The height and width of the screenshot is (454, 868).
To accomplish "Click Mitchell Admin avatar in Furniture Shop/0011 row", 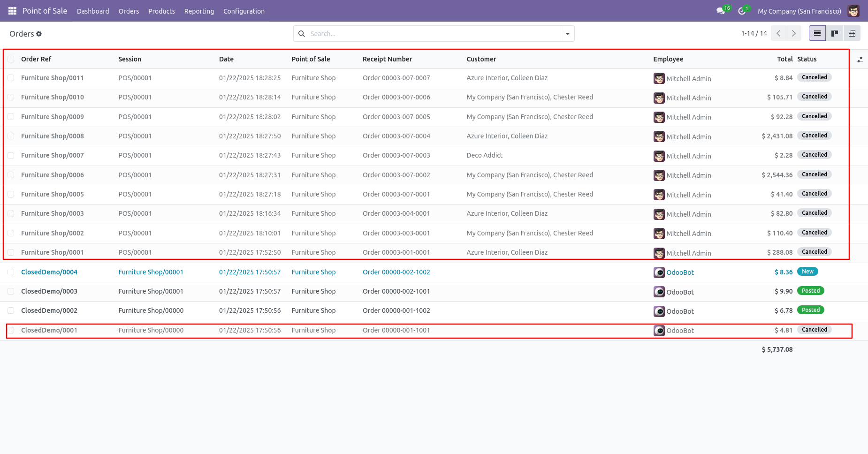I will 659,78.
